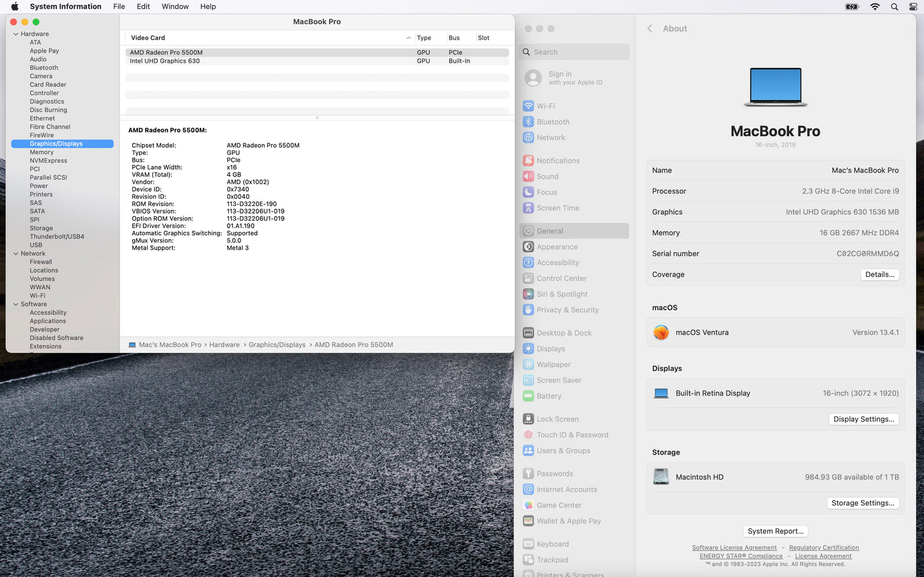The image size is (924, 577).
Task: Open the Edit menu
Action: click(143, 6)
